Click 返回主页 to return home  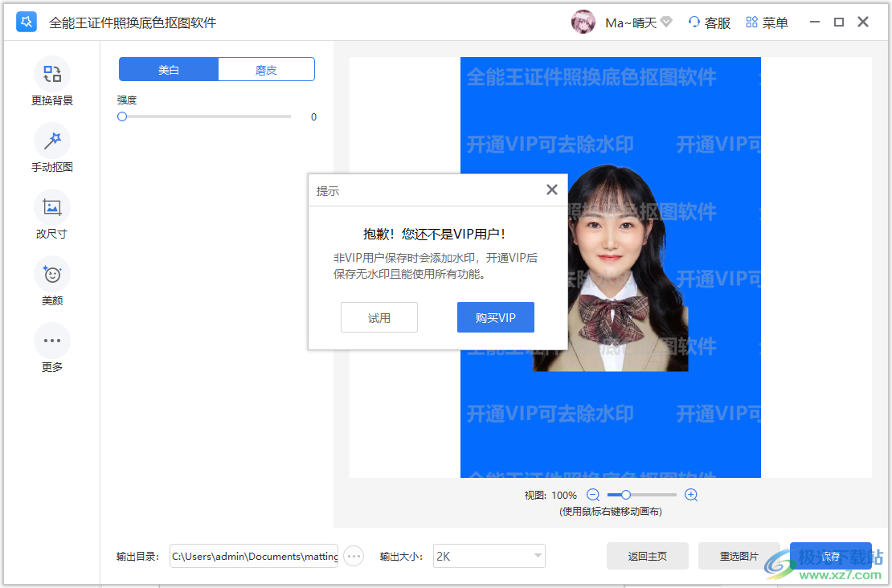pyautogui.click(x=648, y=556)
